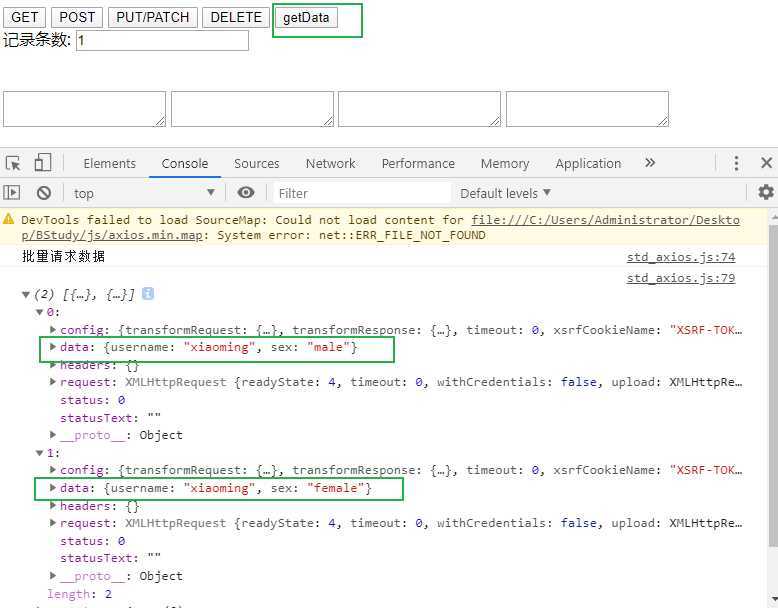Viewport: 778px width, 608px height.
Task: Expand config under item 0
Action: 53,330
